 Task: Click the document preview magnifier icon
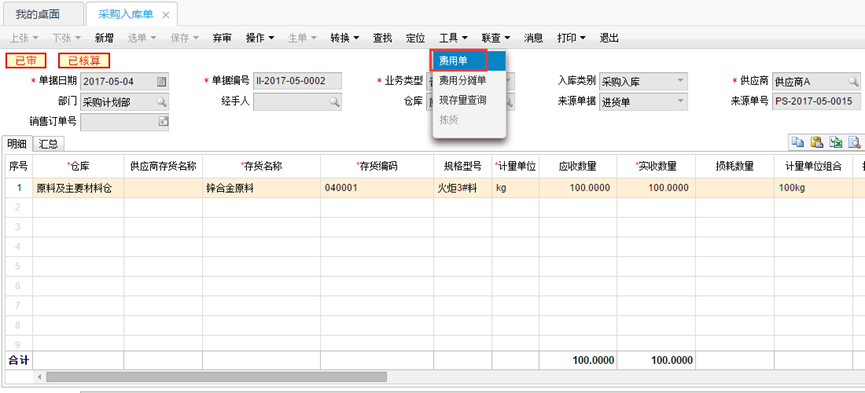[x=855, y=142]
